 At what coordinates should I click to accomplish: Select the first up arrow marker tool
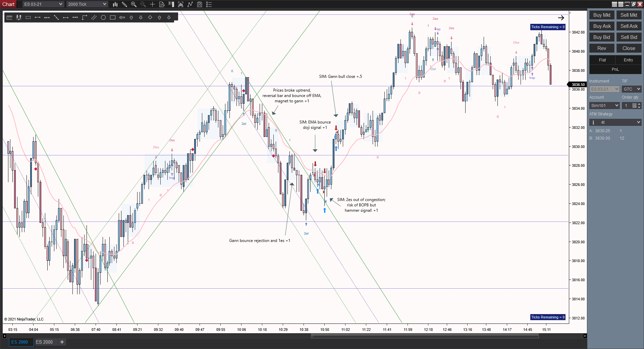point(131,17)
